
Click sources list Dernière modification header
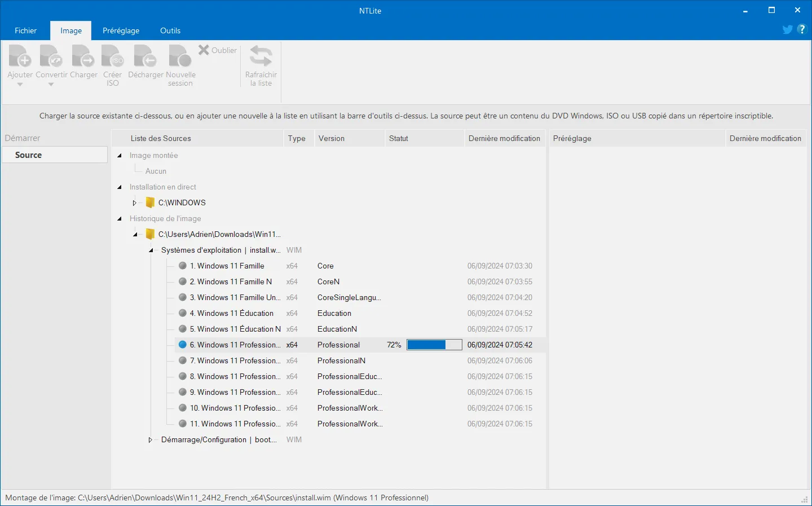(x=504, y=138)
